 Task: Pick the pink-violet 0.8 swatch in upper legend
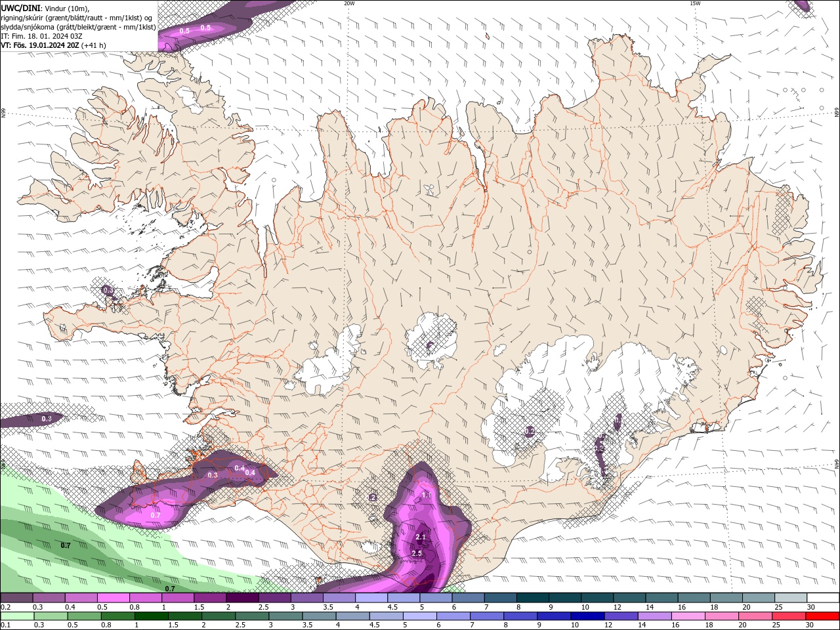pos(146,598)
